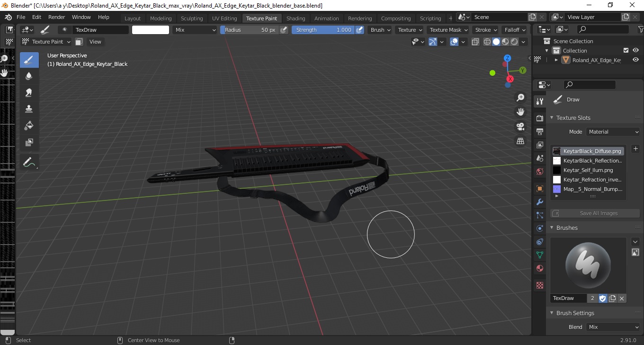Select the Clone stamp tool
The width and height of the screenshot is (644, 345).
pos(29,109)
